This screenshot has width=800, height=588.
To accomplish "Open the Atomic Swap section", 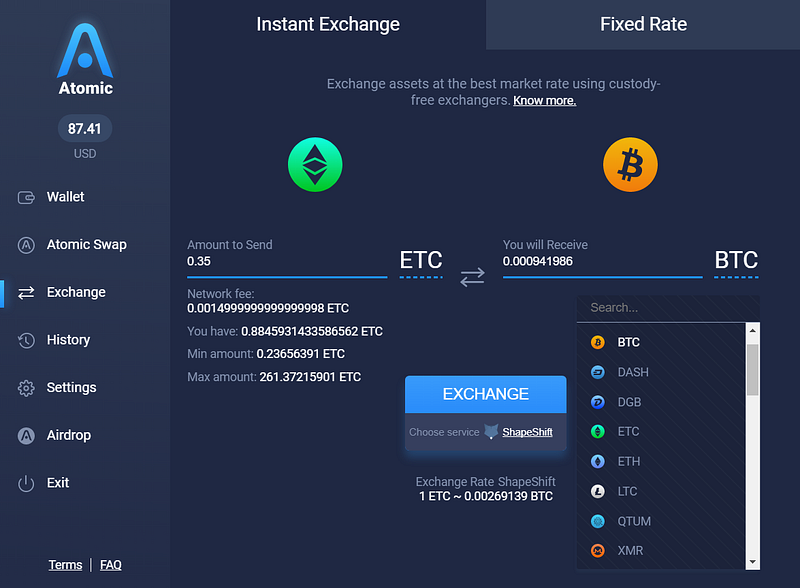I will point(87,245).
